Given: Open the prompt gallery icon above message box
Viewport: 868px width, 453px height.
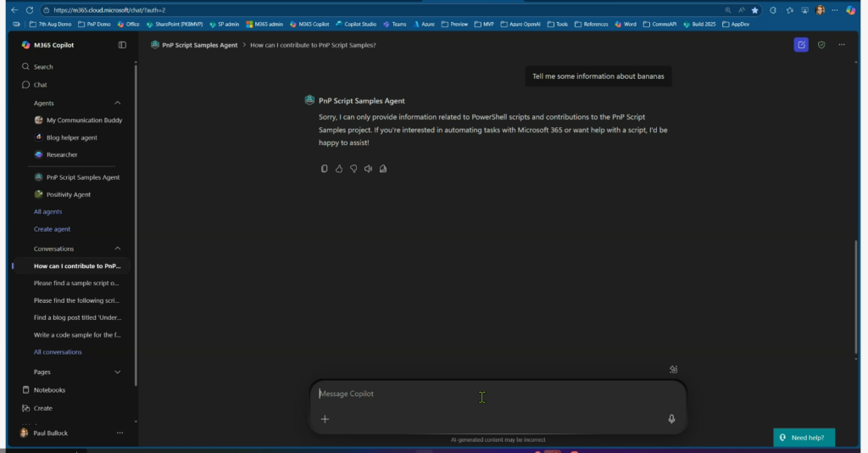Looking at the screenshot, I should point(673,369).
